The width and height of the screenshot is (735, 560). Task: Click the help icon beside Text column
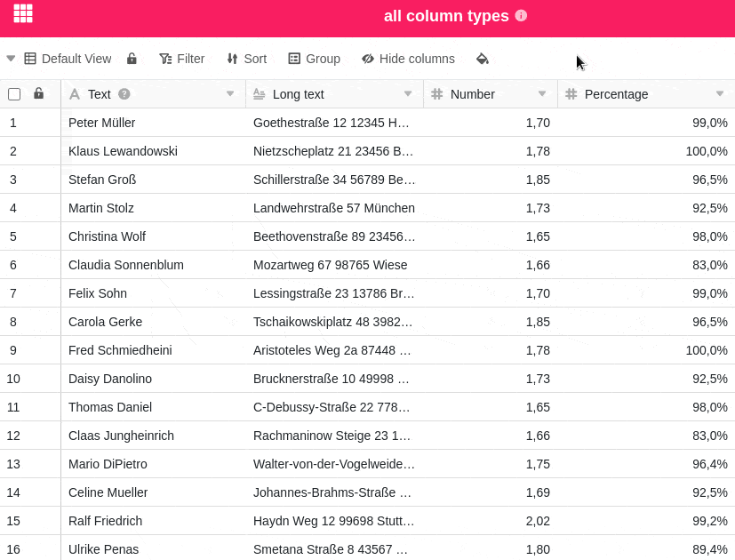(124, 94)
